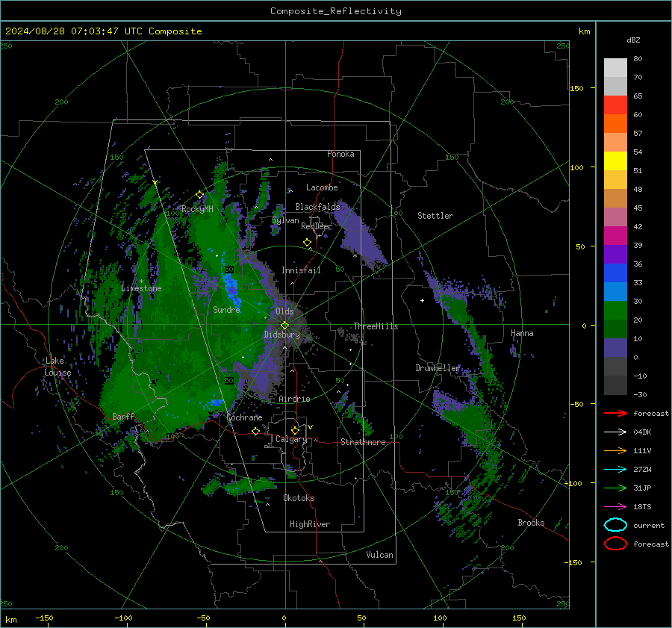Click the yellow diamond at radar center near Didsbury
This screenshot has width=672, height=628.
[284, 326]
